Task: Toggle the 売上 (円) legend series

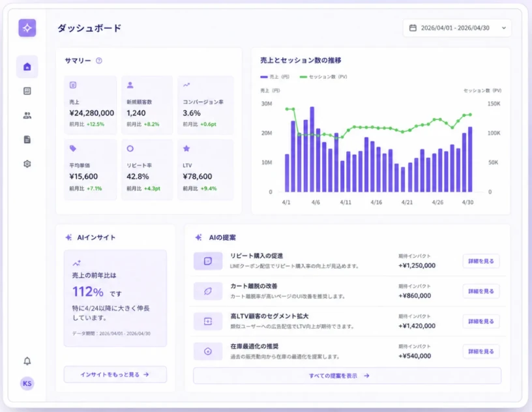Action: tap(274, 77)
